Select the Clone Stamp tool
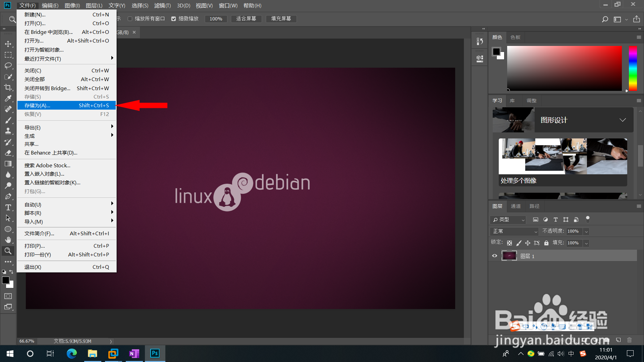 pyautogui.click(x=8, y=131)
